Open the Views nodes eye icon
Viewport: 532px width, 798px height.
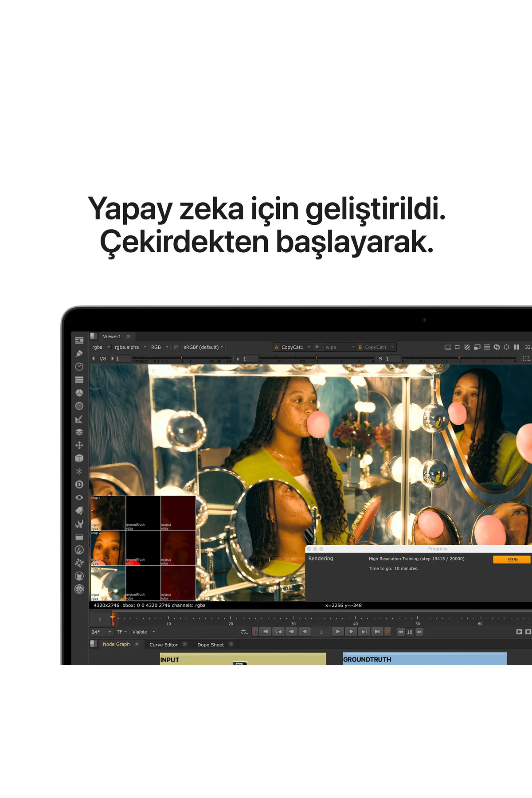(x=79, y=497)
